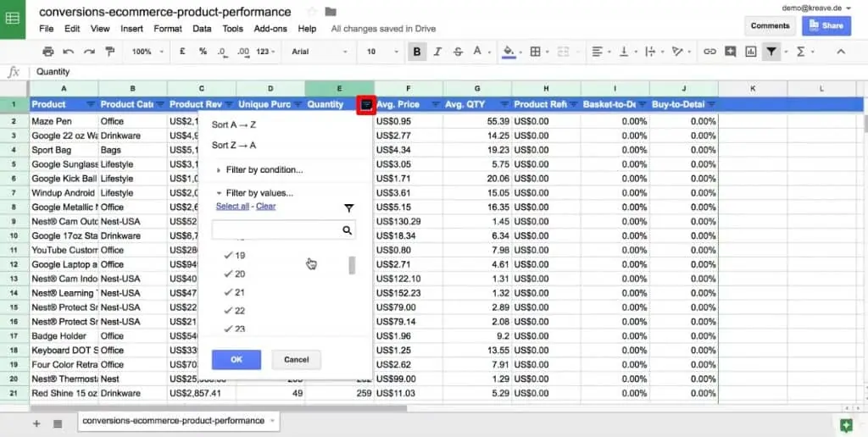Decrease decimal places
Image resolution: width=868 pixels, height=437 pixels.
222,52
